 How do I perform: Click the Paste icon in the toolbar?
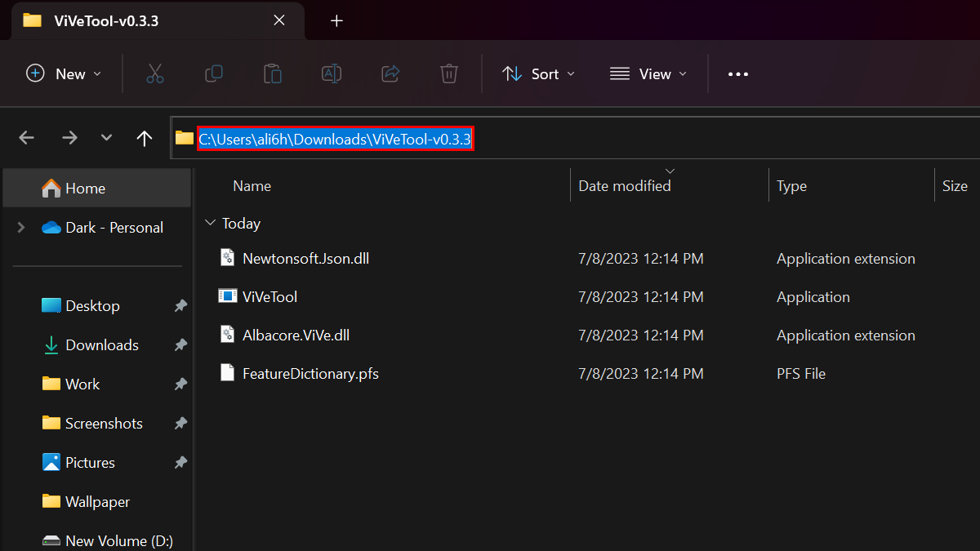[x=273, y=73]
